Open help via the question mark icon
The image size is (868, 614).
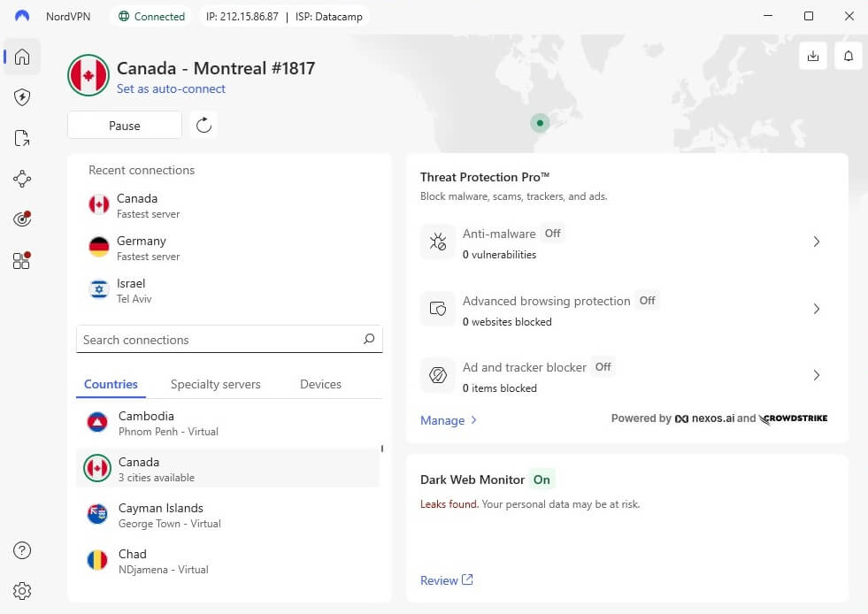pos(22,550)
